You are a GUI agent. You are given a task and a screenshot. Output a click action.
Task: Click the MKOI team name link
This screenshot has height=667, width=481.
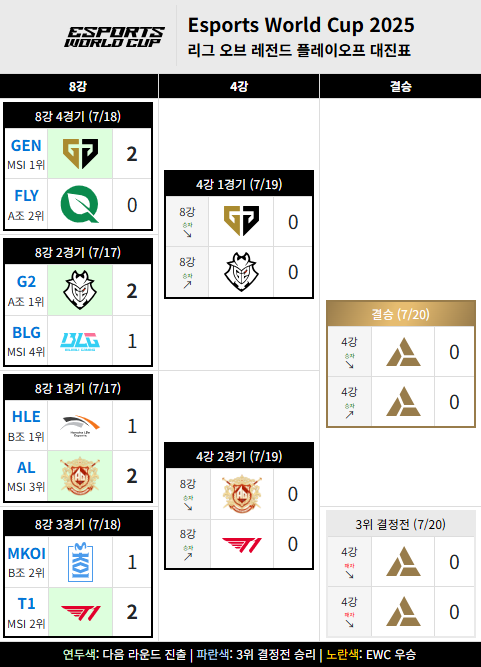point(26,553)
